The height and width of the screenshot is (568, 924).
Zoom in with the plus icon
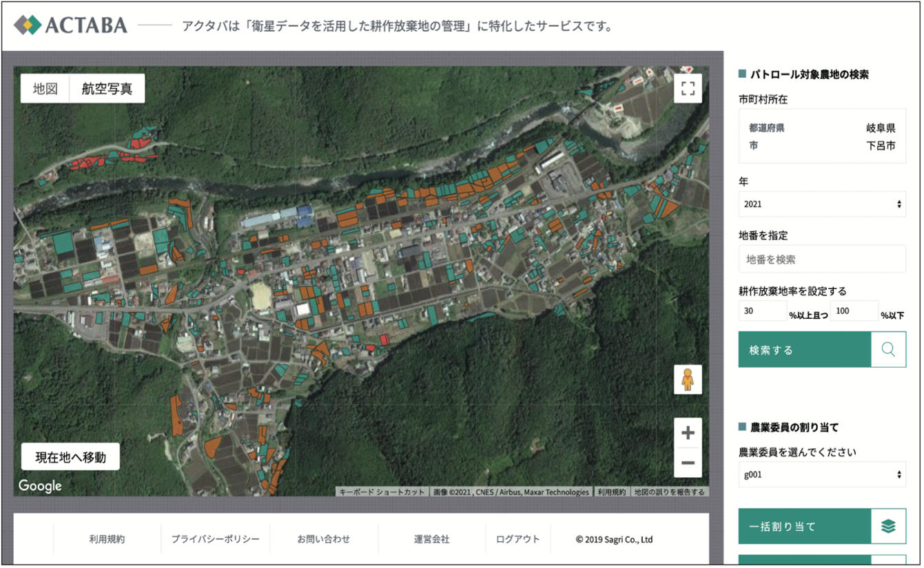[687, 432]
